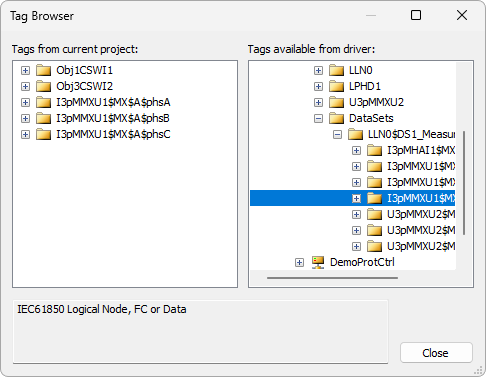
Task: Expand the LPHD1 node
Action: [x=318, y=86]
